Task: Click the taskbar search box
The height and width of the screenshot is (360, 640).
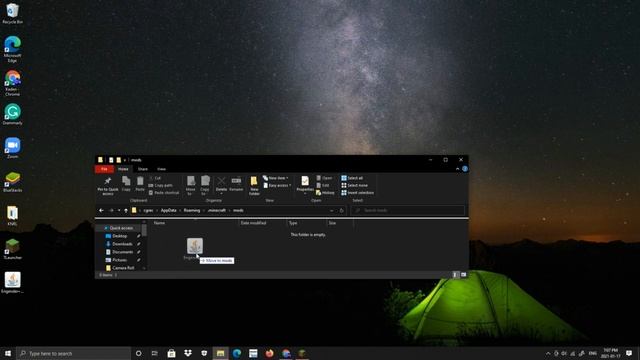Action: [x=73, y=353]
